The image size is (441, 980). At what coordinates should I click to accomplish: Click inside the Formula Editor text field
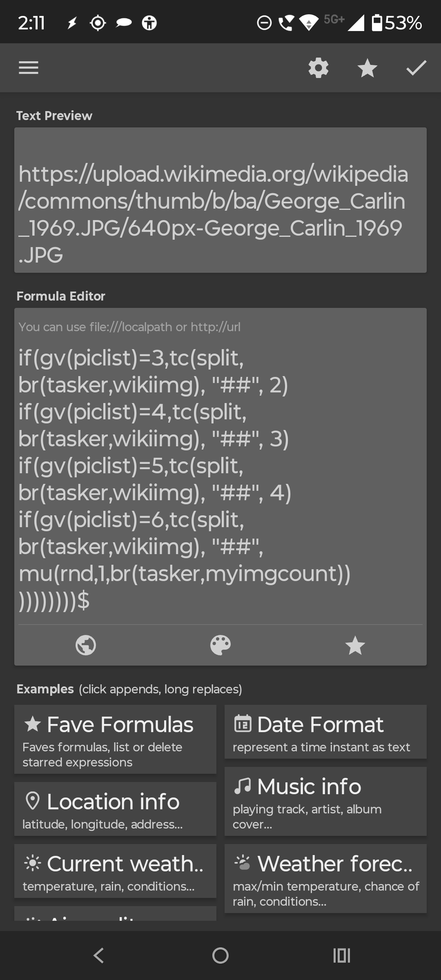[220, 478]
